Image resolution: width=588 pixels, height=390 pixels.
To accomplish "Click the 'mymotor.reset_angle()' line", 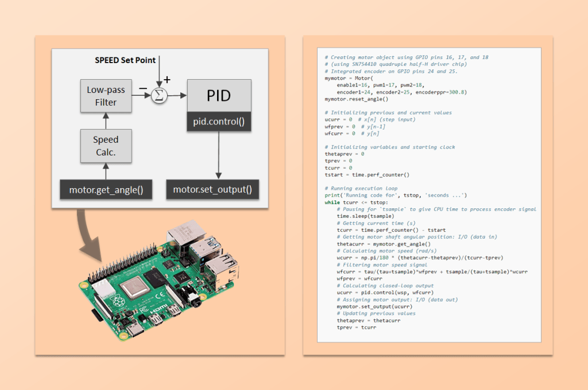I will [356, 99].
